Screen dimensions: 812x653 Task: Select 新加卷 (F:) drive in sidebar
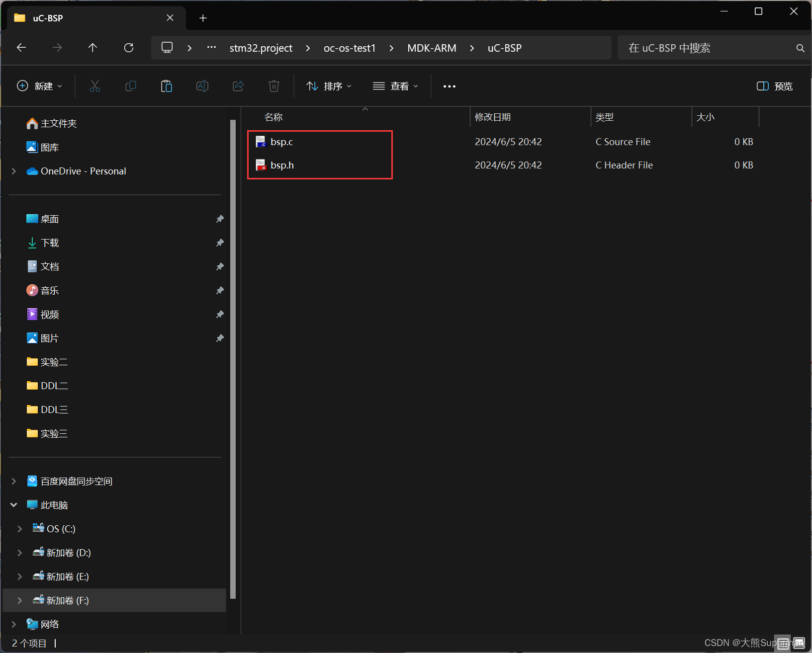[114, 600]
